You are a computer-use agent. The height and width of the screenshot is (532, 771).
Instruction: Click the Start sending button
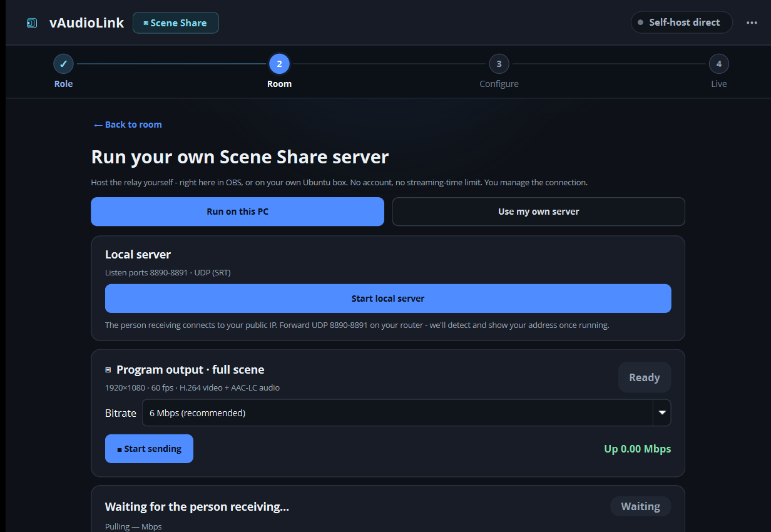pos(149,449)
